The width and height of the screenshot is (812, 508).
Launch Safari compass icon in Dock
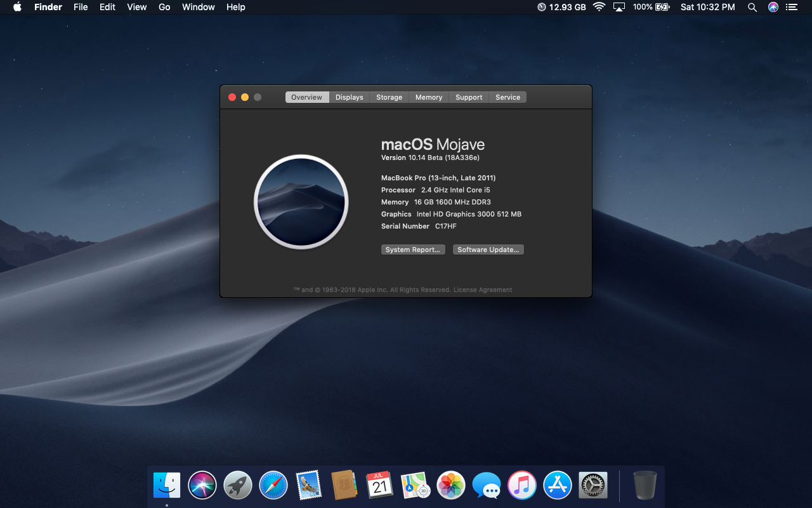(x=273, y=486)
